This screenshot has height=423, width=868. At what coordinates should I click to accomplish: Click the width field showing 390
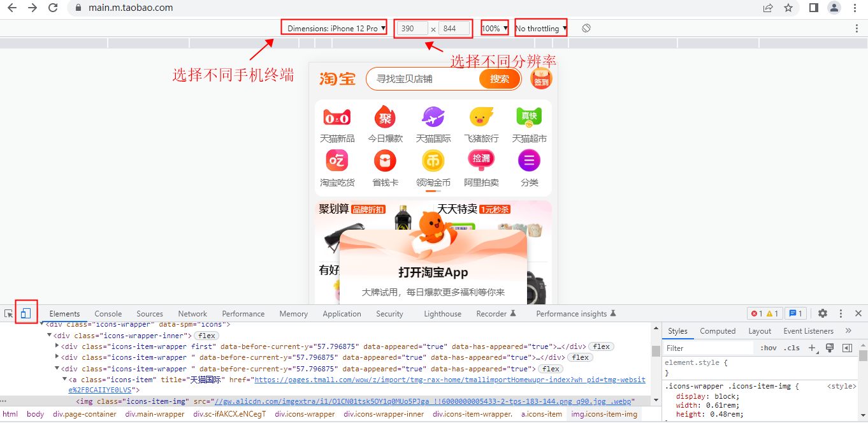(412, 29)
